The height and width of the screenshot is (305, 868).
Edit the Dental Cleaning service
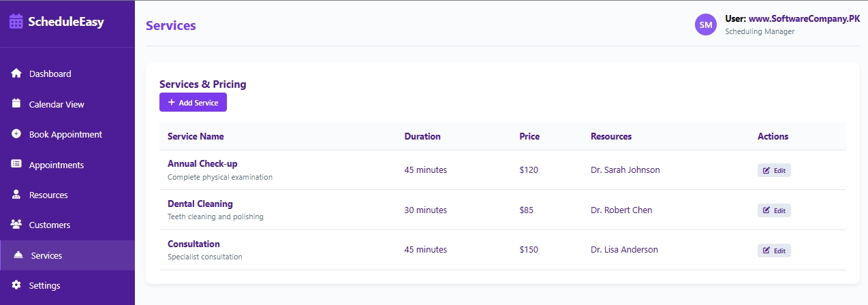pos(774,210)
